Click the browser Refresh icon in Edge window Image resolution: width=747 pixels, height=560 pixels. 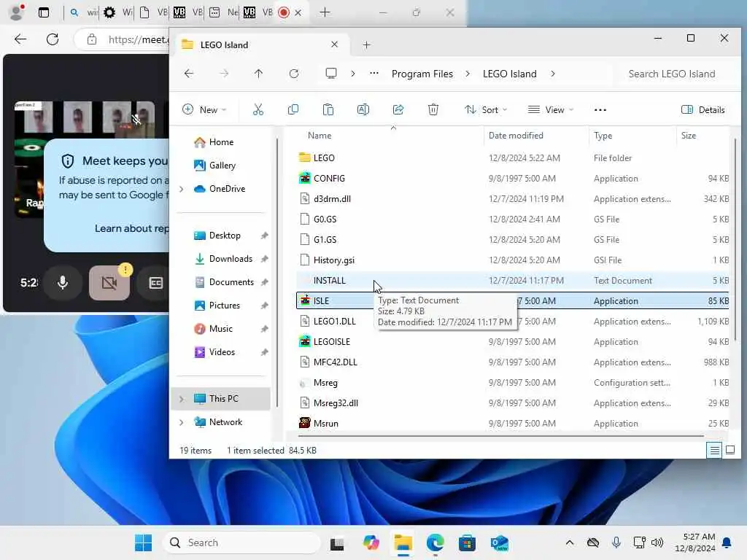tap(53, 39)
